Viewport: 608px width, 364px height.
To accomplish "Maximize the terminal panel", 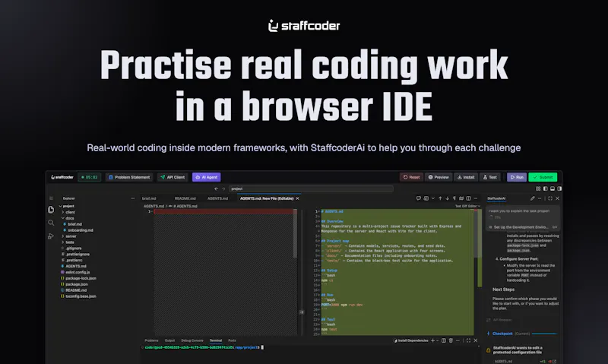I will tap(468, 340).
